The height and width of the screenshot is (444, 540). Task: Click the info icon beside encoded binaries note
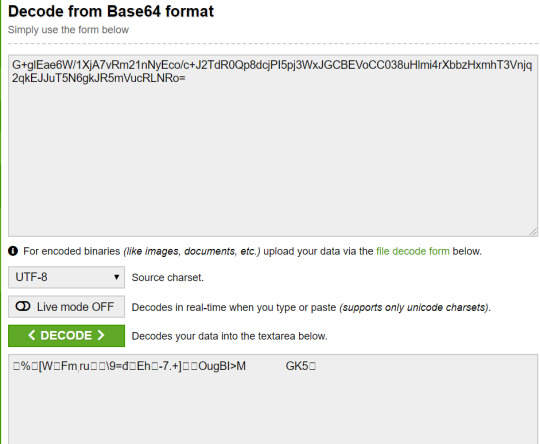pos(13,251)
